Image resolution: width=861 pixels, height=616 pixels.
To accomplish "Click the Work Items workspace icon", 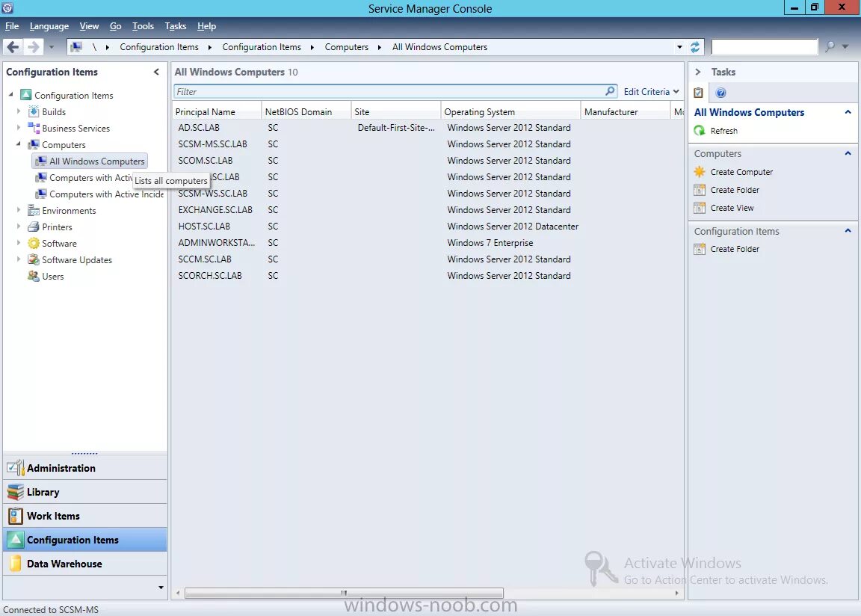I will [16, 516].
